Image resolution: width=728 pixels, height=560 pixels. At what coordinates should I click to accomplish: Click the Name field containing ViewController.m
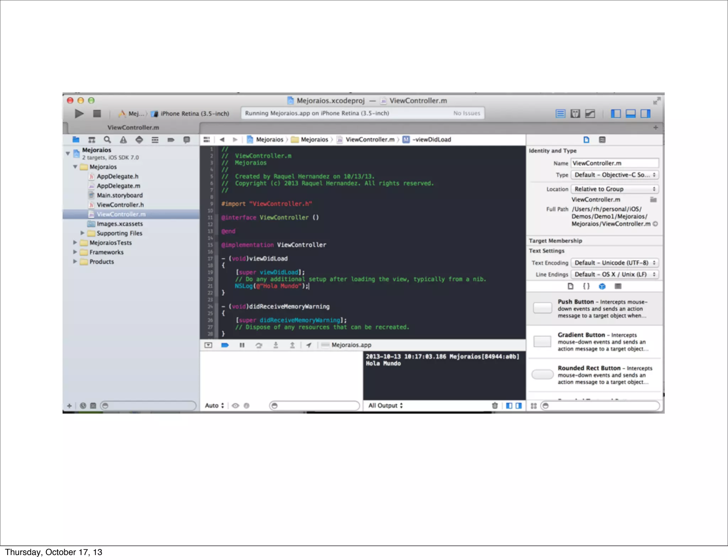click(x=615, y=163)
